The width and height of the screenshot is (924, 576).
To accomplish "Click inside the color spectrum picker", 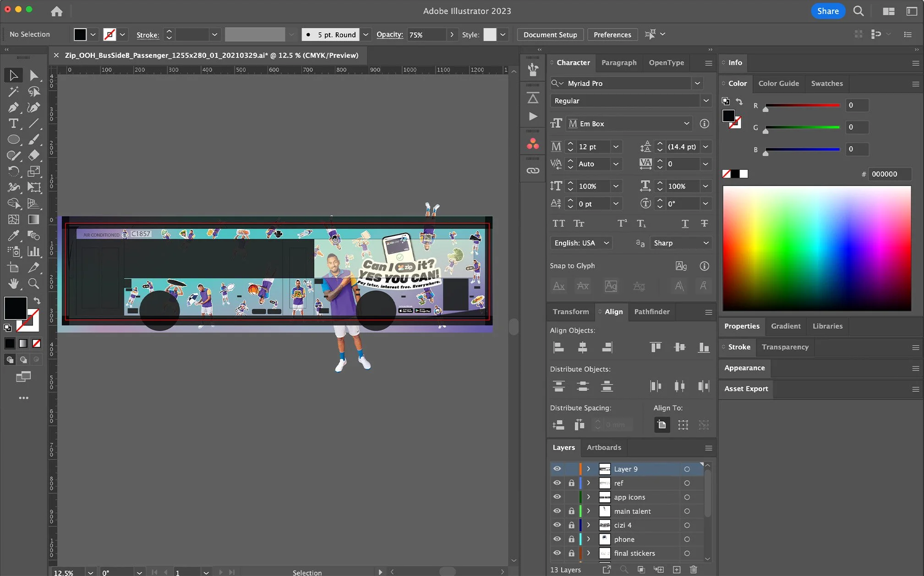I will pyautogui.click(x=816, y=248).
